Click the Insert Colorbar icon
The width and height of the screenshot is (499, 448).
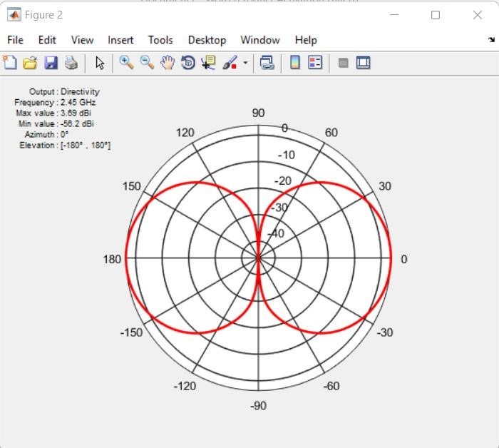click(x=294, y=63)
